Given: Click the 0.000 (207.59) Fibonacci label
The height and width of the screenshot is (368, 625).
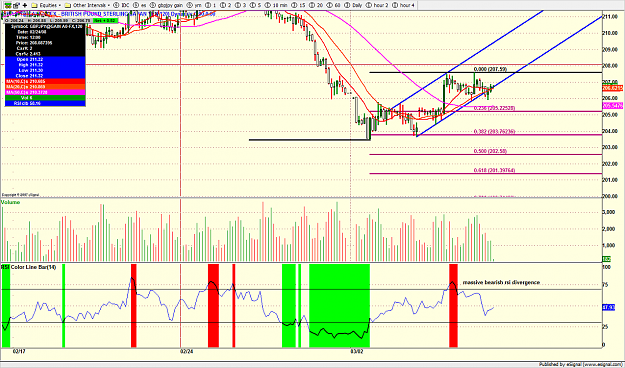Looking at the screenshot, I should point(490,69).
